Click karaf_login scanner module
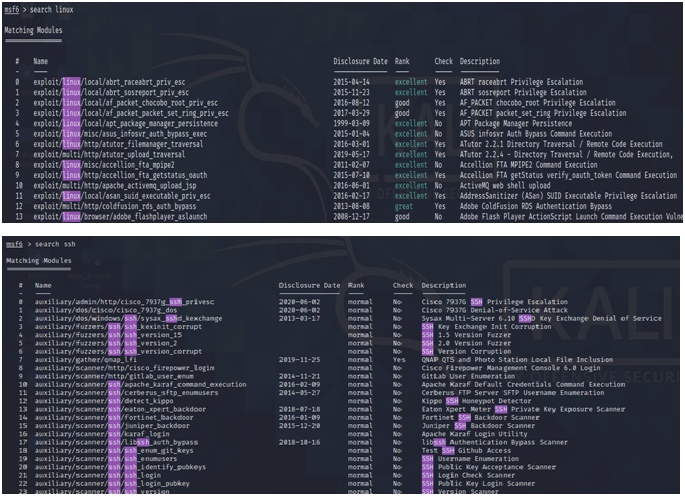The image size is (685, 497). tap(102, 434)
